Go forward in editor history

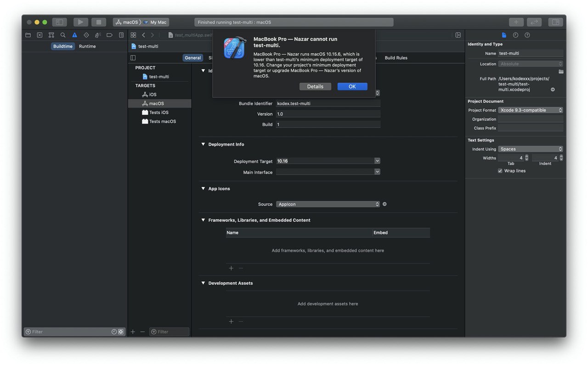click(x=153, y=35)
